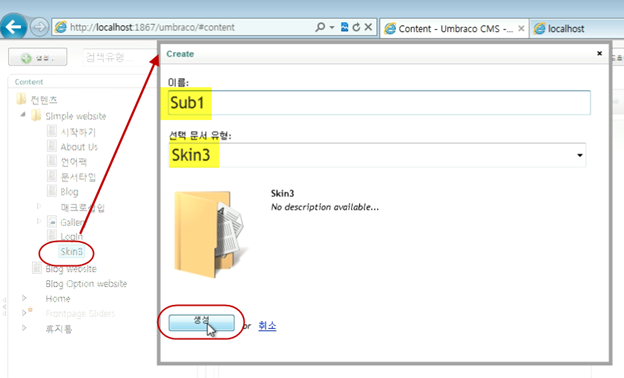Select the Home node in tree
Image resolution: width=624 pixels, height=378 pixels.
point(58,298)
